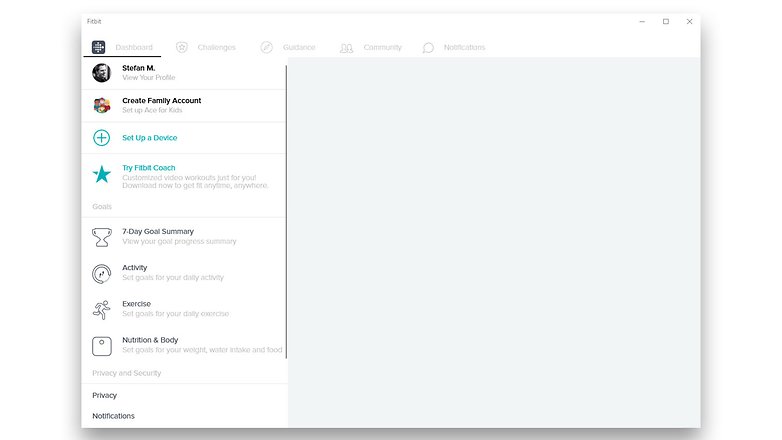
Task: Click the Nutrition & Body scale icon
Action: coord(102,346)
